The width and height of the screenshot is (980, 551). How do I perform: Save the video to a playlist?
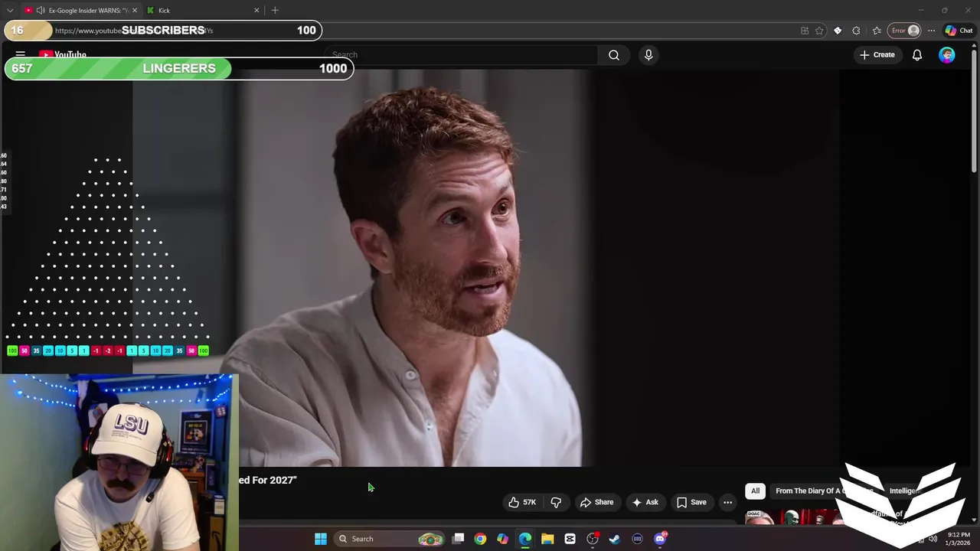[691, 502]
